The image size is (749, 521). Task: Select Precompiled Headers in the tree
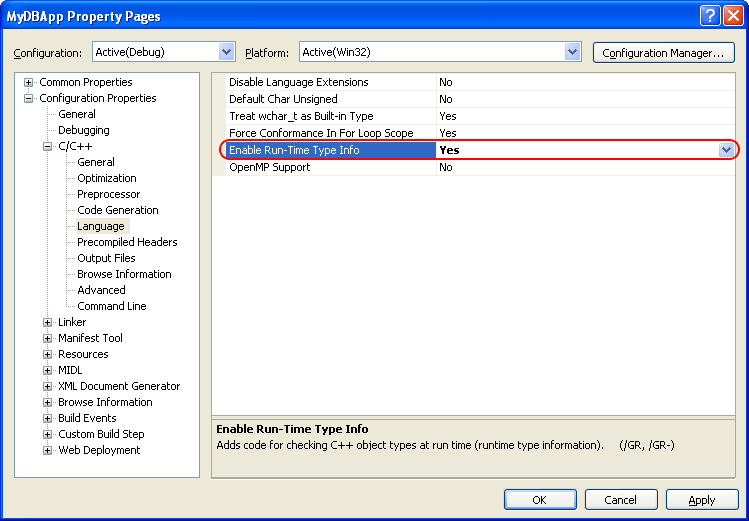127,242
